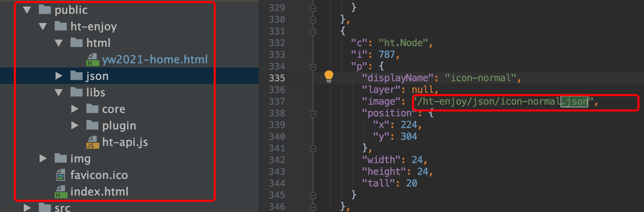Click line number 335 in gutter

pos(277,78)
